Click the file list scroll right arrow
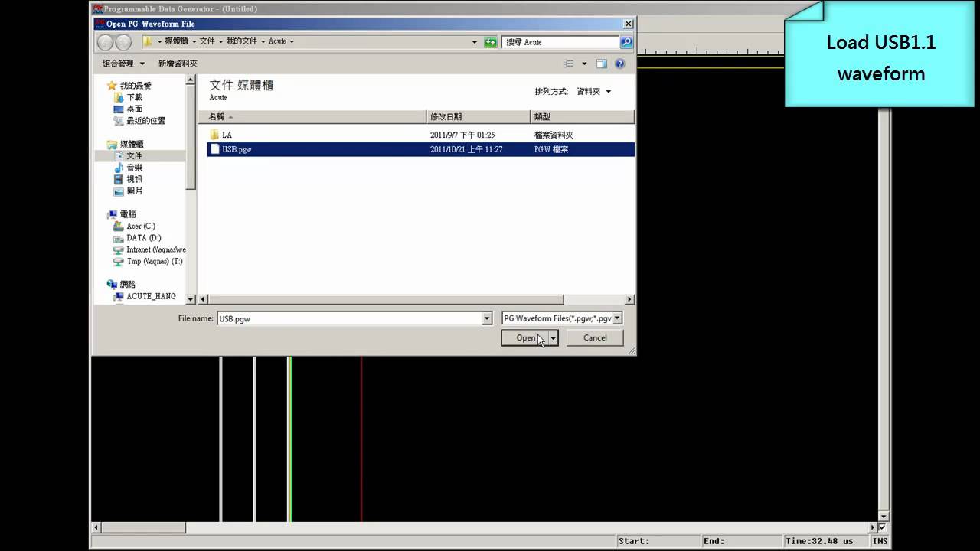 (x=629, y=300)
